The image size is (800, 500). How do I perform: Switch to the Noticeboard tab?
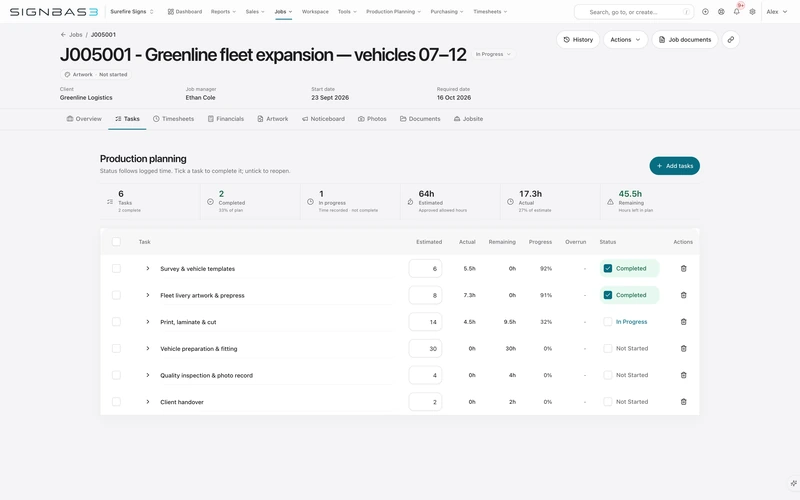point(323,119)
